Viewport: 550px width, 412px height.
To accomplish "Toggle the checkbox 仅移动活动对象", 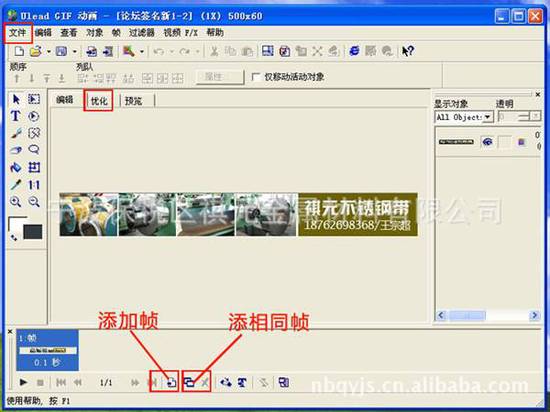I will point(256,77).
